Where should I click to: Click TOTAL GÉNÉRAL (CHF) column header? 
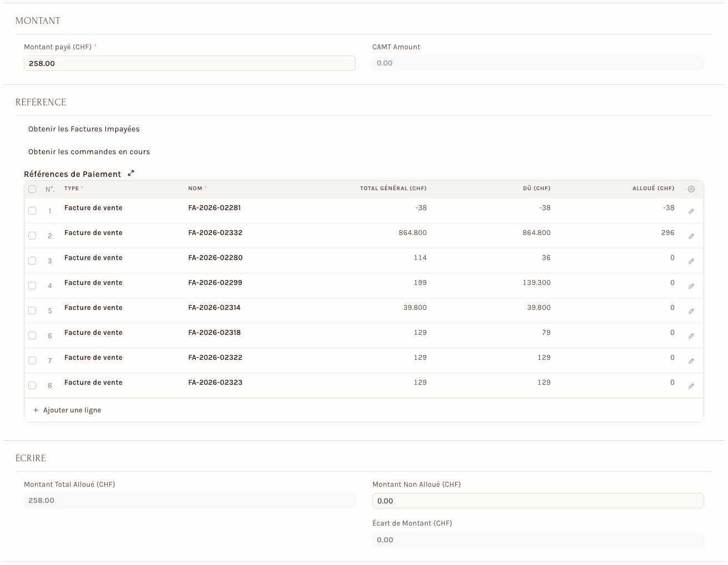pyautogui.click(x=393, y=189)
